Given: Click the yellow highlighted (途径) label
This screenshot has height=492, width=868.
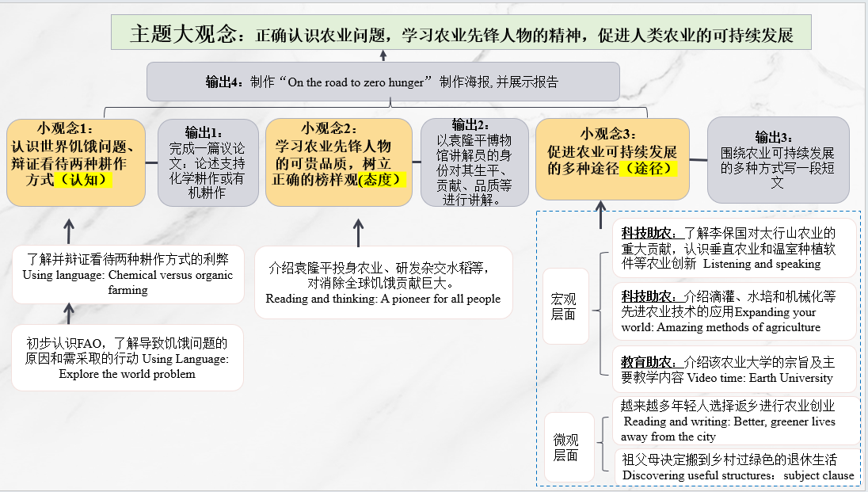Looking at the screenshot, I should pos(653,168).
